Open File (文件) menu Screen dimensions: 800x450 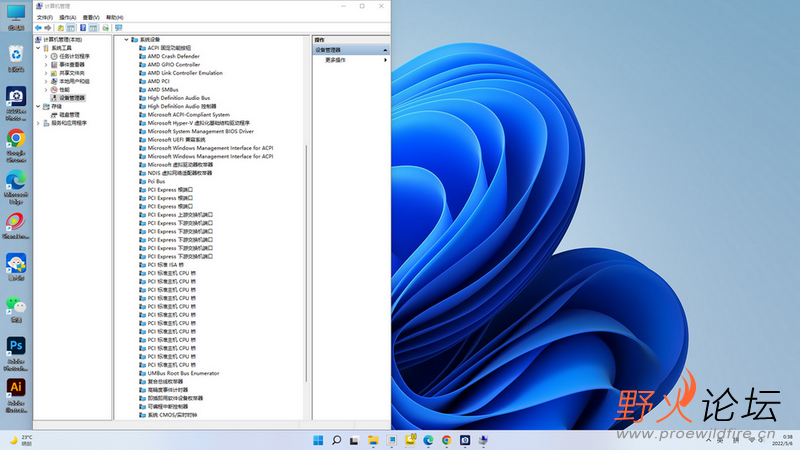[x=45, y=17]
